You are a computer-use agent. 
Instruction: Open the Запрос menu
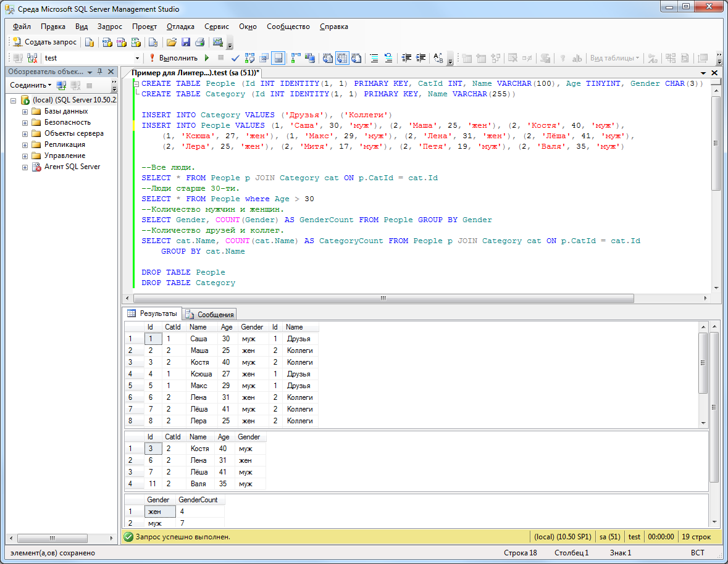109,27
